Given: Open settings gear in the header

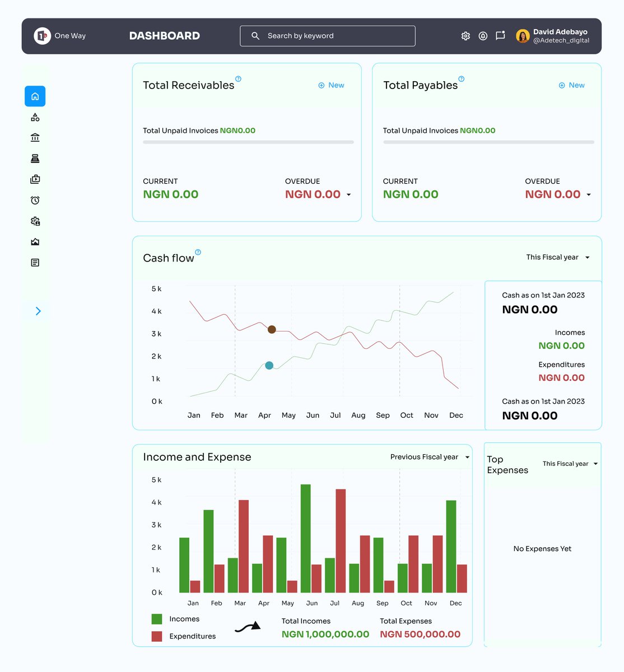Looking at the screenshot, I should [x=465, y=36].
